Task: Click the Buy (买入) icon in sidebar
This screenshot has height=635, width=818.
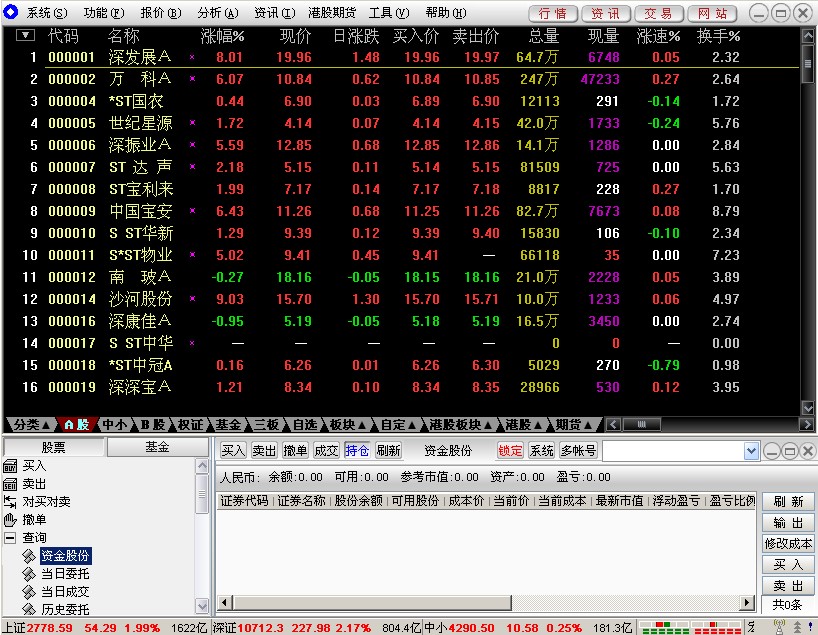Action: 10,465
